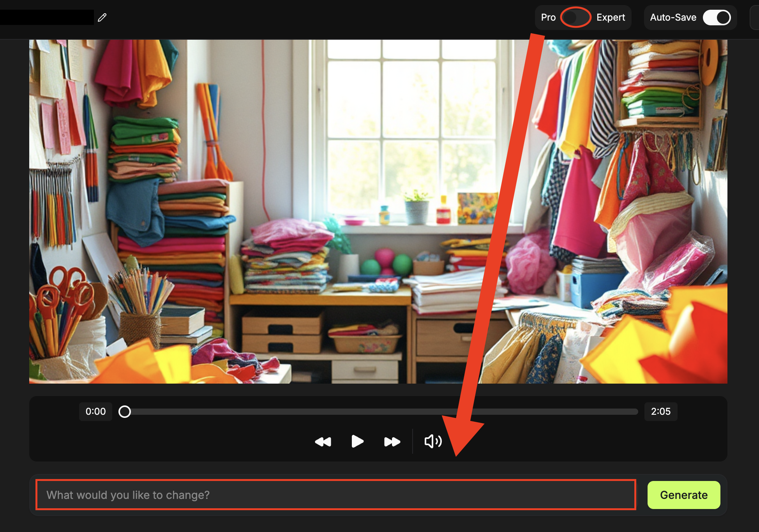Screen dimensions: 759x532
Task: Play the video
Action: tap(357, 442)
